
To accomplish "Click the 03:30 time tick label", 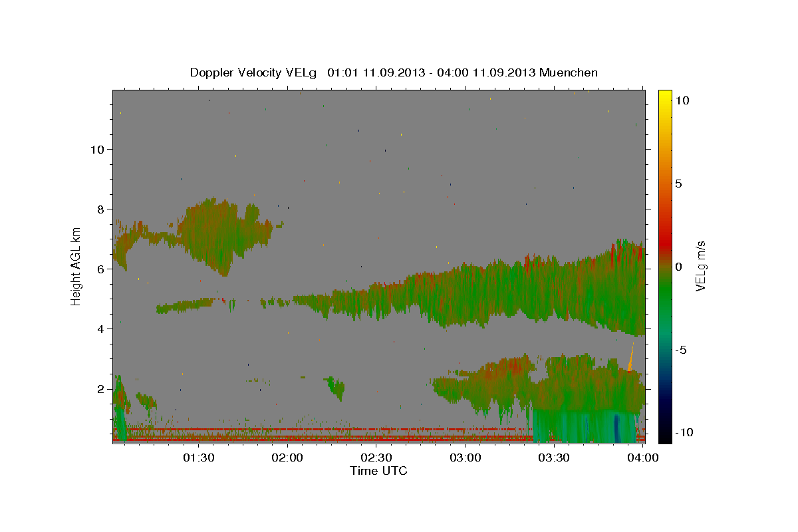I will click(553, 458).
